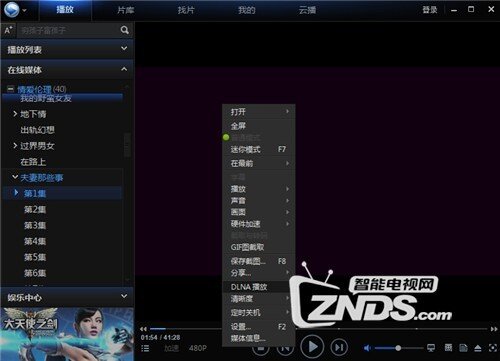Expand the 播放列表 panel chevron
The image size is (500, 361).
(124, 49)
